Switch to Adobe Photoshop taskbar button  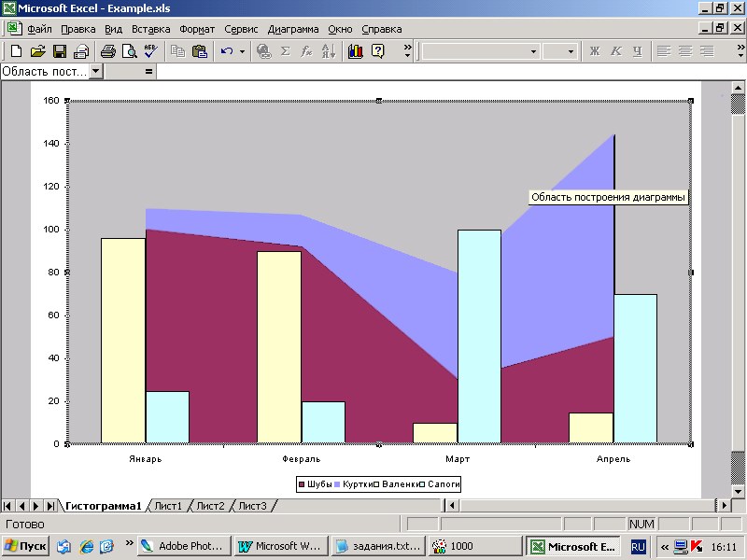tap(184, 546)
